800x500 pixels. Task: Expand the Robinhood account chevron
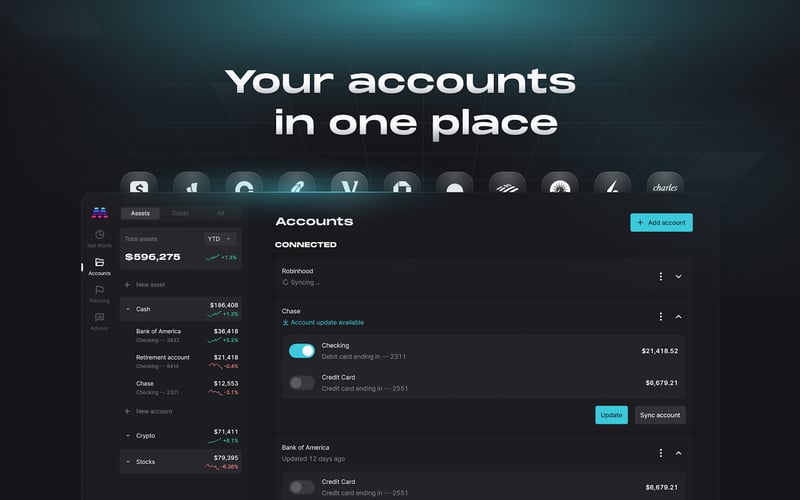point(679,277)
